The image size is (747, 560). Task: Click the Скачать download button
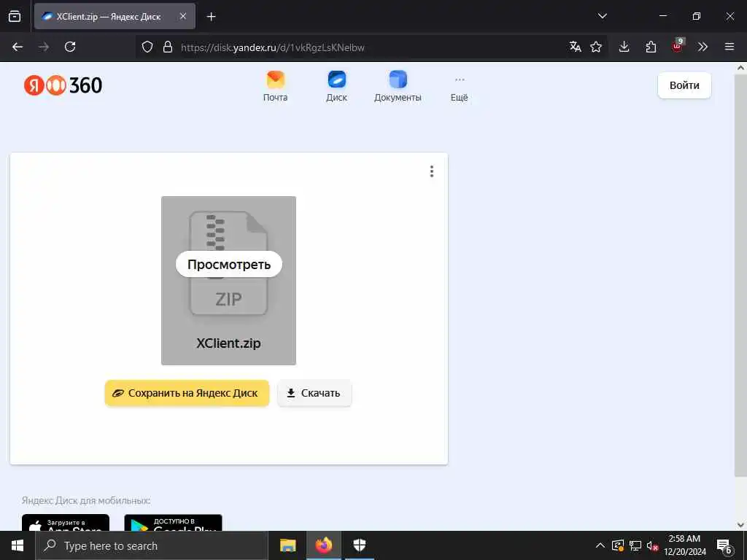click(314, 393)
